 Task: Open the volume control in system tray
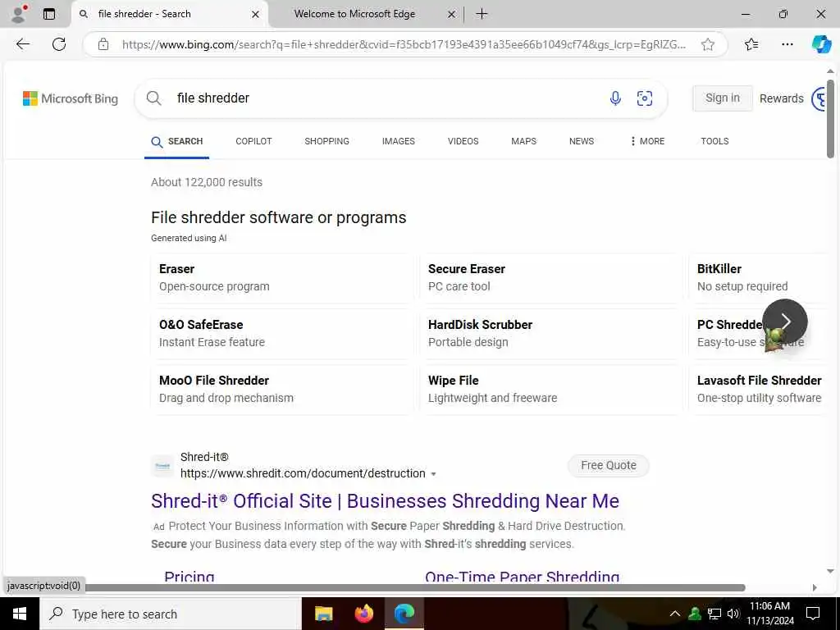click(x=733, y=614)
